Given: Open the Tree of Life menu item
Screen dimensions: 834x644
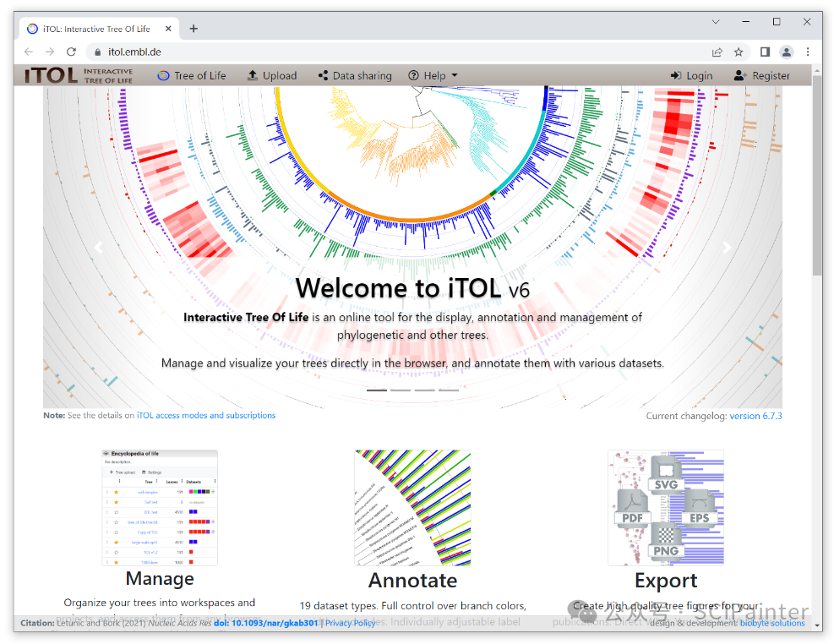Looking at the screenshot, I should tap(192, 75).
